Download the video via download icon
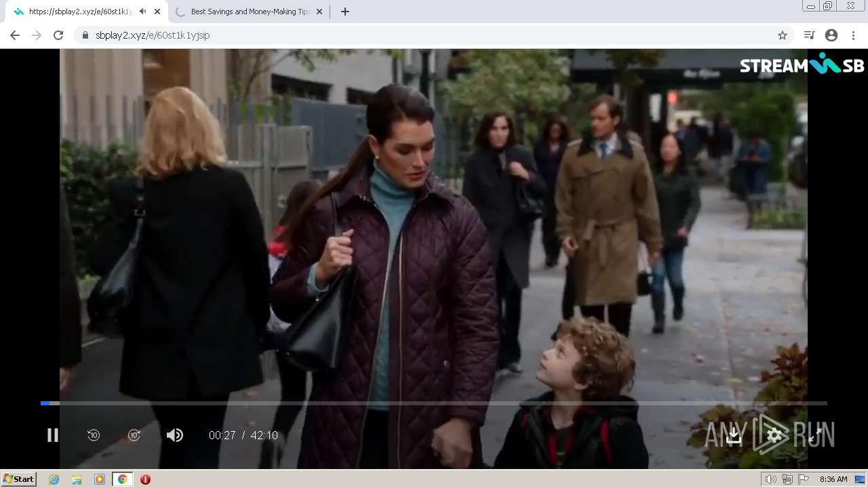868x488 pixels. point(733,436)
